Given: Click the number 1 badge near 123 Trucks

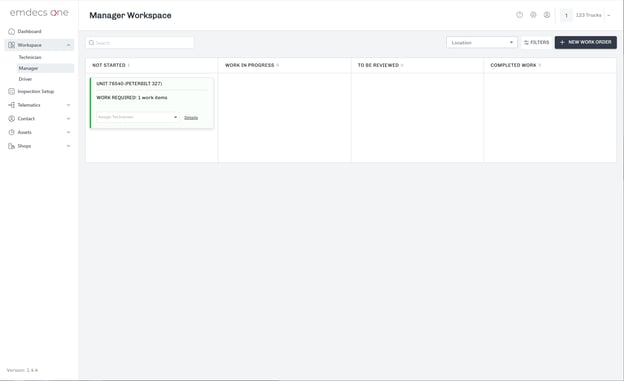Looking at the screenshot, I should coord(566,16).
